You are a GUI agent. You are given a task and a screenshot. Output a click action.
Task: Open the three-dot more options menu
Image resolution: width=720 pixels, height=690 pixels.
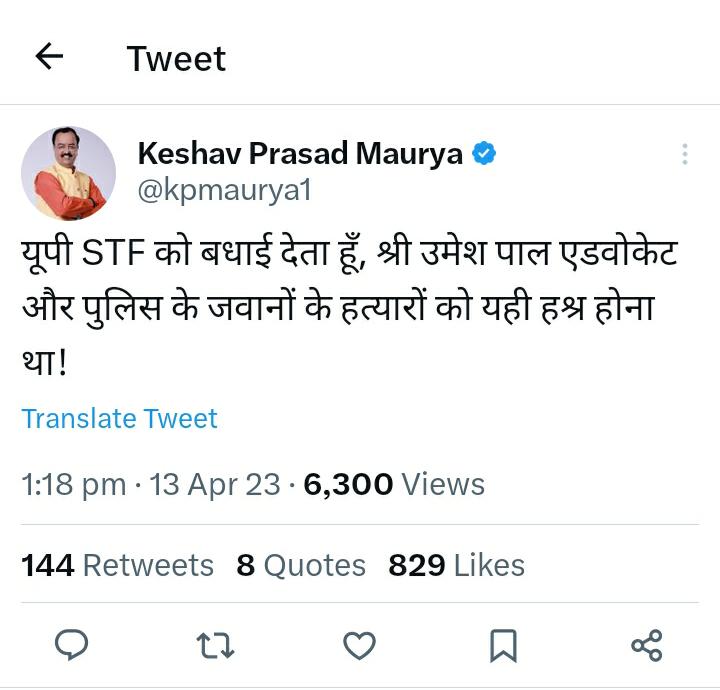pos(684,154)
